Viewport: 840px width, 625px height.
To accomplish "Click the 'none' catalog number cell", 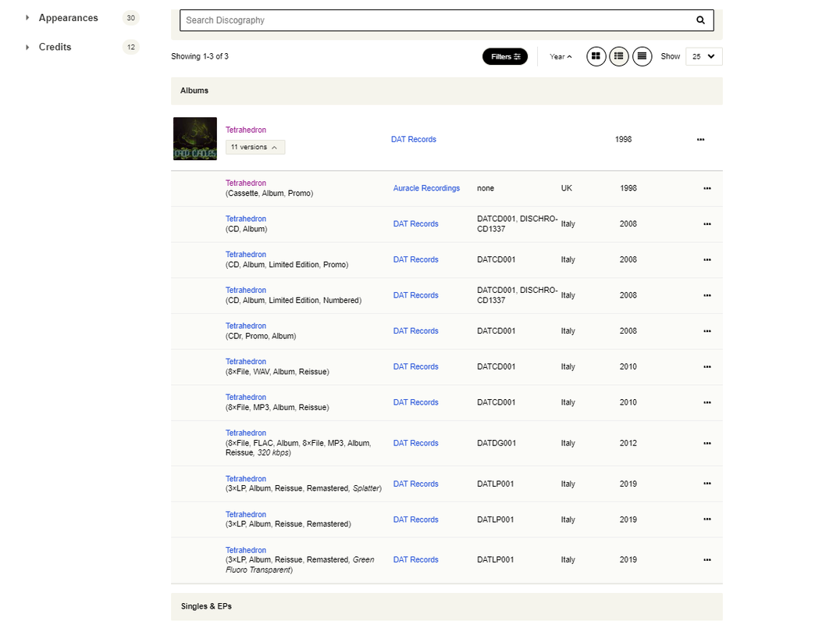I will (x=486, y=188).
